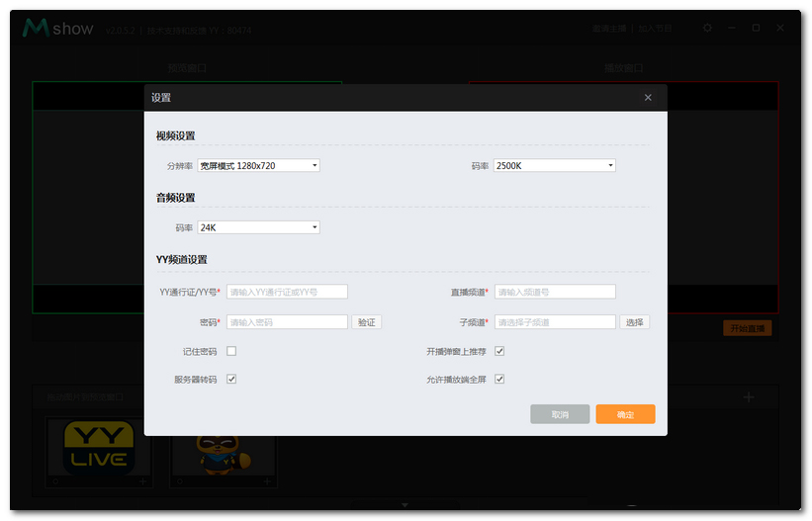Screen dimensions: 812x521
Task: Focus the YY通行证/YY号 input field
Action: coord(287,292)
